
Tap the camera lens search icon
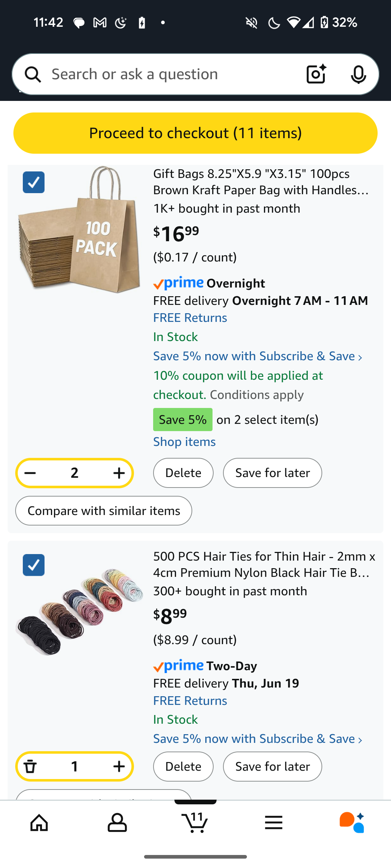coord(316,74)
